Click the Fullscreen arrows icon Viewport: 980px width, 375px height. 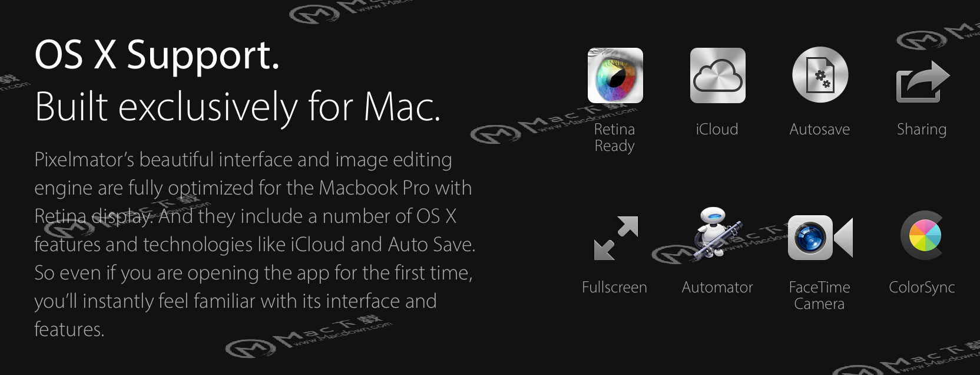tap(615, 238)
